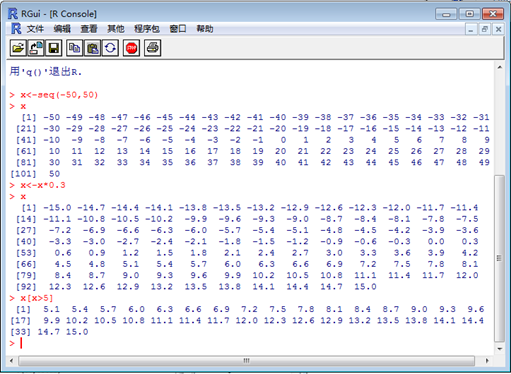Close the inner R Console child window
511x374 pixels.
(x=498, y=30)
